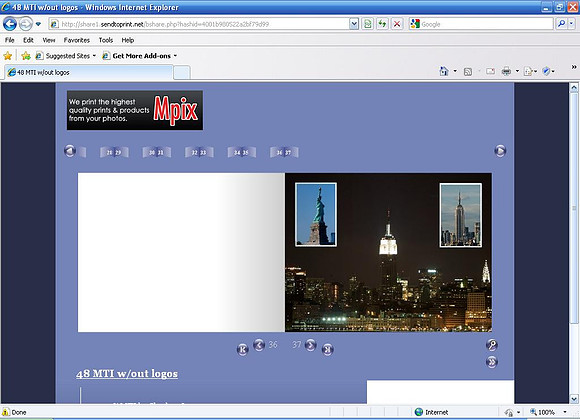The image size is (580, 420).
Task: Open the Tools menu
Action: coord(106,40)
